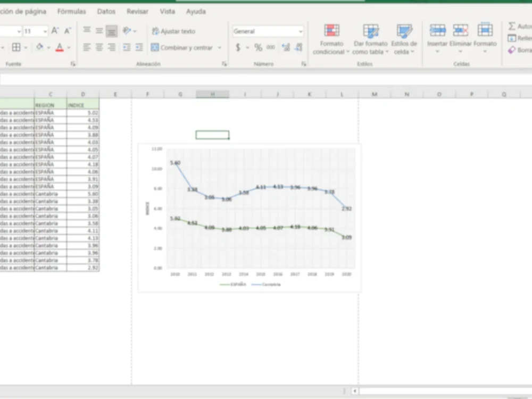Click the ESPAÑA chart legend entry
The image size is (532, 399).
233,284
